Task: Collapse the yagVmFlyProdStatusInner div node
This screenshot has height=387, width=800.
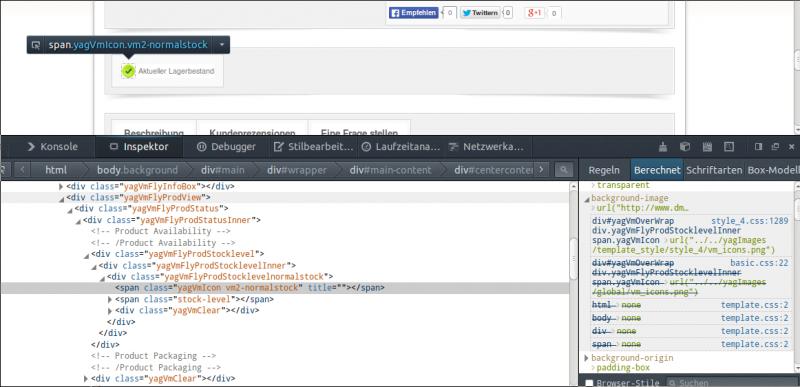Action: point(78,221)
